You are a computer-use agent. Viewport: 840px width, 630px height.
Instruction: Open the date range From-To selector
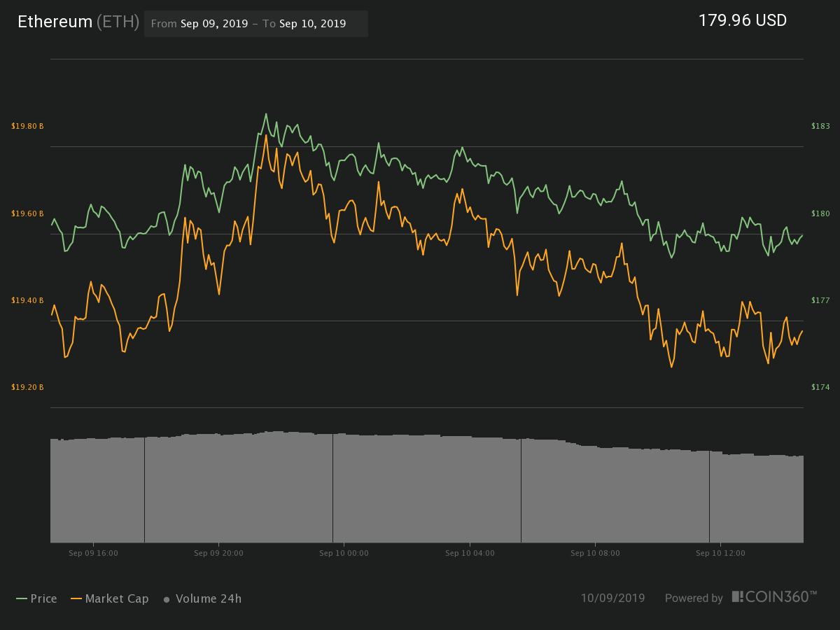[256, 23]
